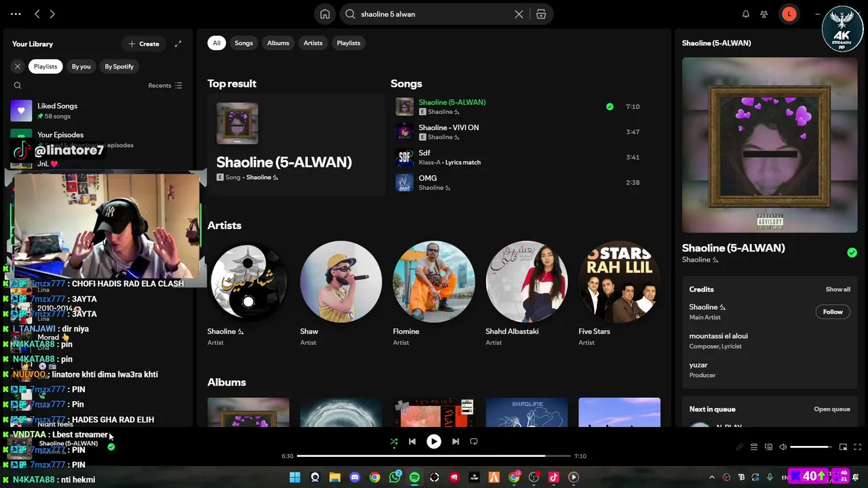Viewport: 868px width, 488px height.
Task: Open the notifications bell
Action: pos(746,14)
